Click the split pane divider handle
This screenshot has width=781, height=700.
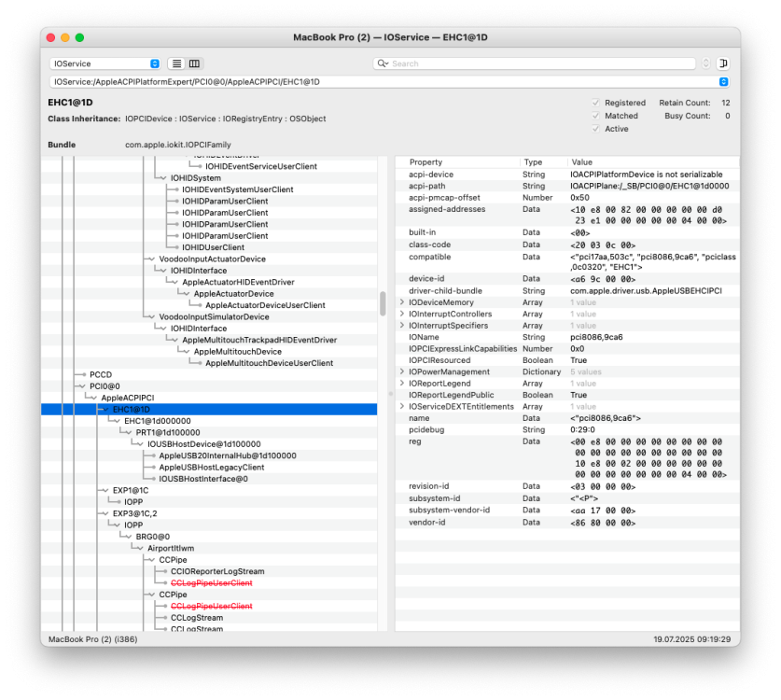tap(390, 394)
